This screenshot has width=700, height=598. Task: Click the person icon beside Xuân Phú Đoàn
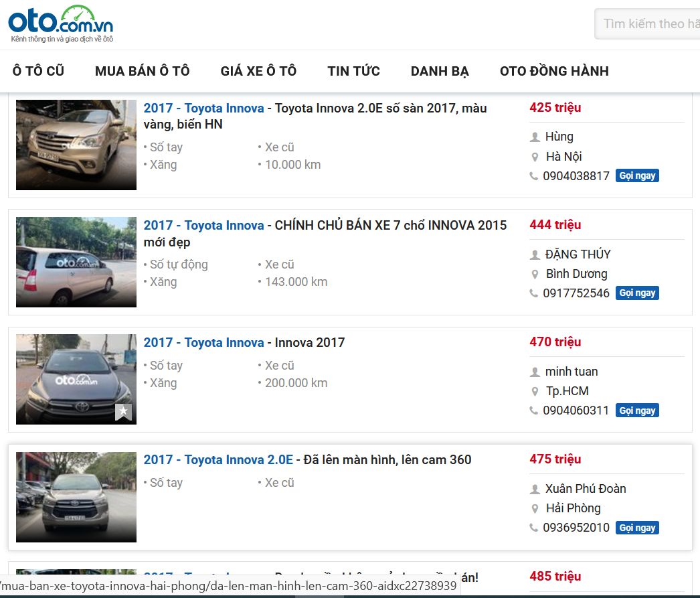pyautogui.click(x=535, y=489)
